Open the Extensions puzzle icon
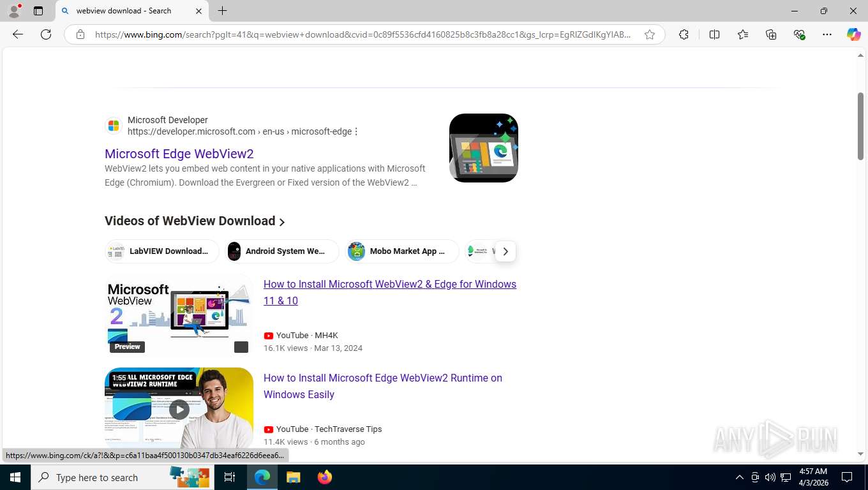 pyautogui.click(x=684, y=34)
